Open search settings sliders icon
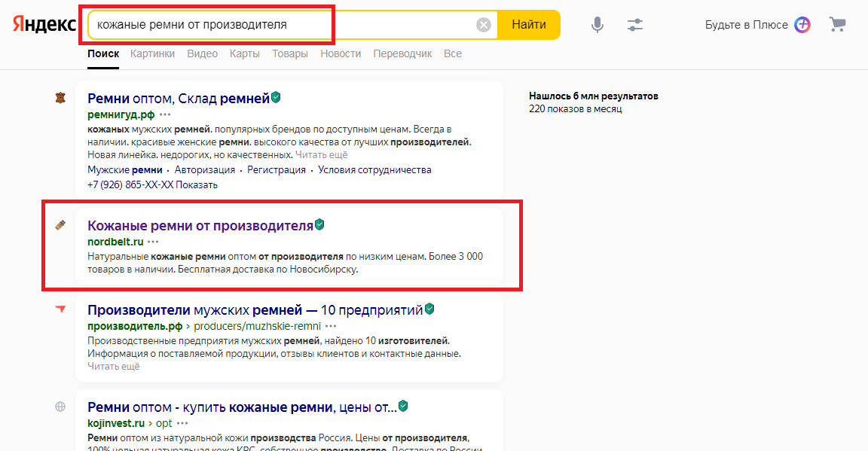This screenshot has height=451, width=868. [635, 25]
